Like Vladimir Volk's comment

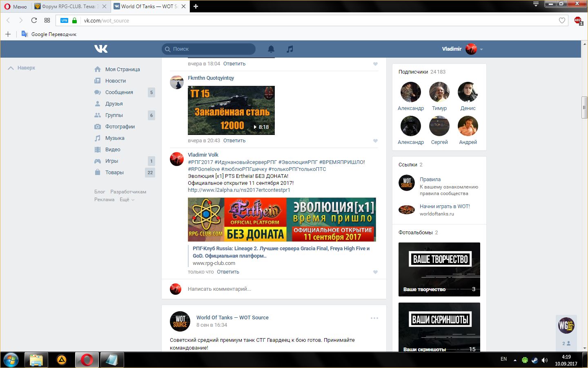375,272
